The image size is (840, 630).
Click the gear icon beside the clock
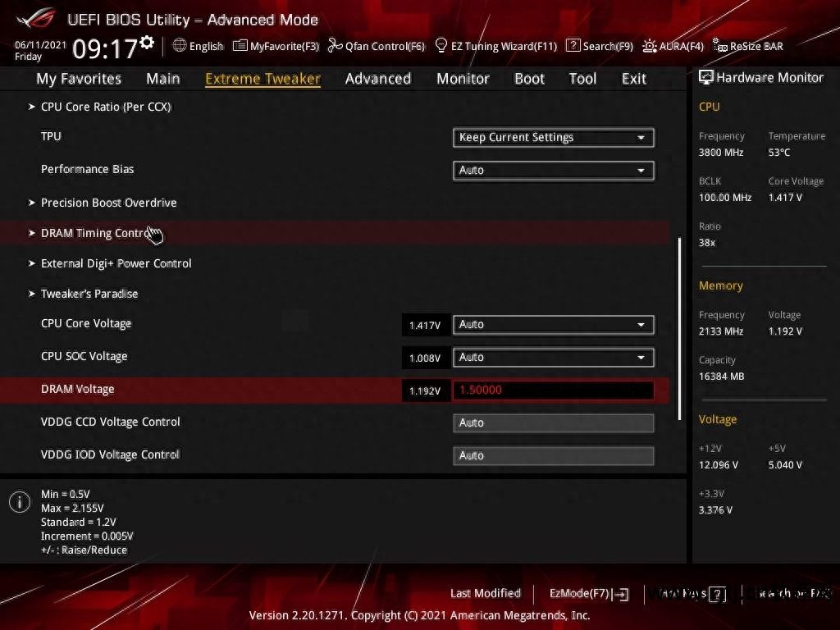[147, 43]
